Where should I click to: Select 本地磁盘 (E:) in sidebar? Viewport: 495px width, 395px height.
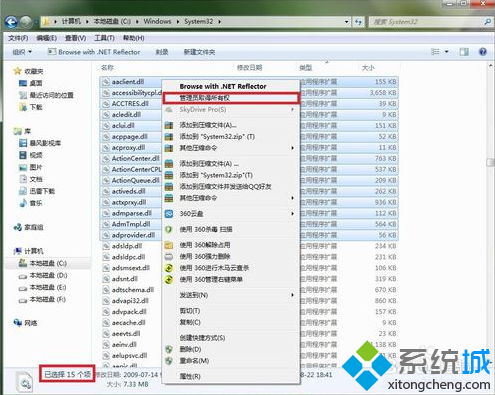(43, 287)
